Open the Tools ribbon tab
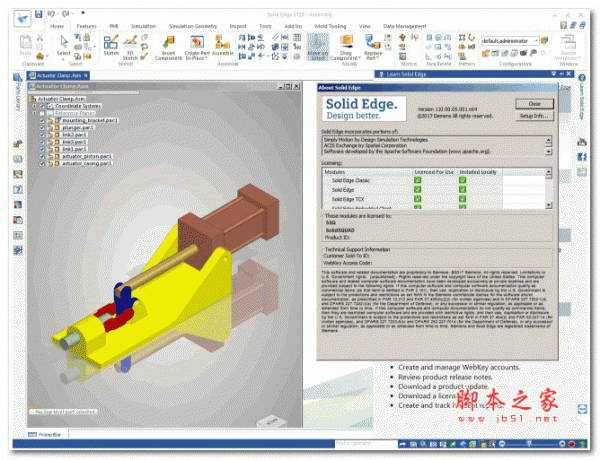The width and height of the screenshot is (600, 460). pos(265,26)
